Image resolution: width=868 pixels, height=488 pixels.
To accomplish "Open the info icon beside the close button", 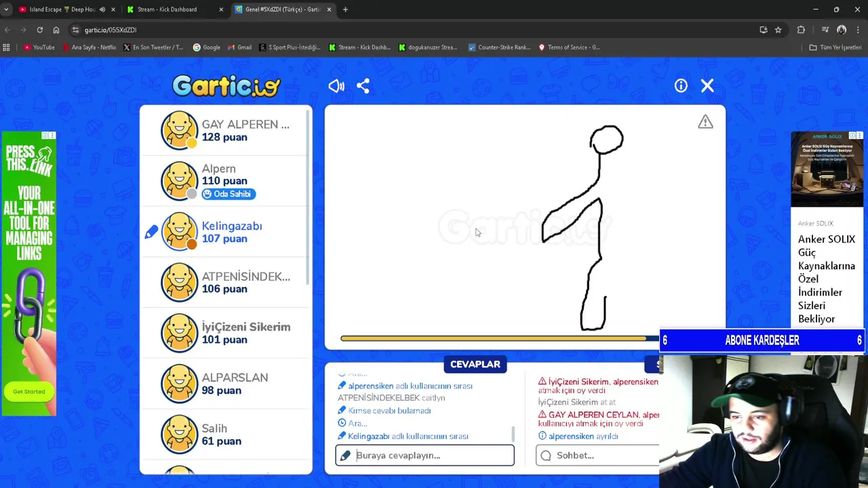I will coord(681,85).
